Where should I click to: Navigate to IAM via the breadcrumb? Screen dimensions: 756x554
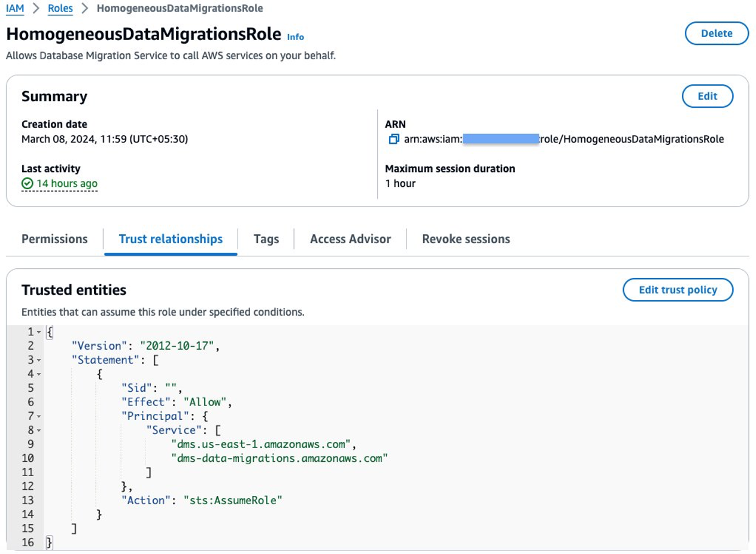(x=15, y=9)
